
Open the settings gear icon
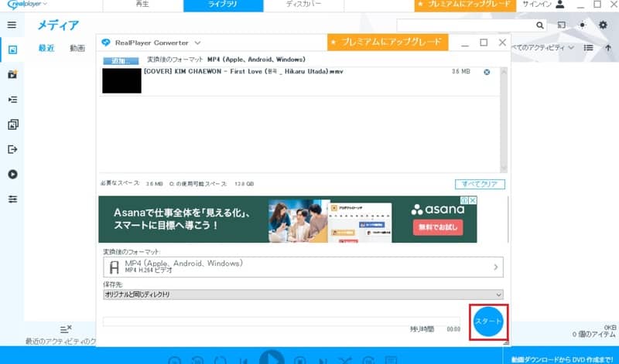click(603, 25)
